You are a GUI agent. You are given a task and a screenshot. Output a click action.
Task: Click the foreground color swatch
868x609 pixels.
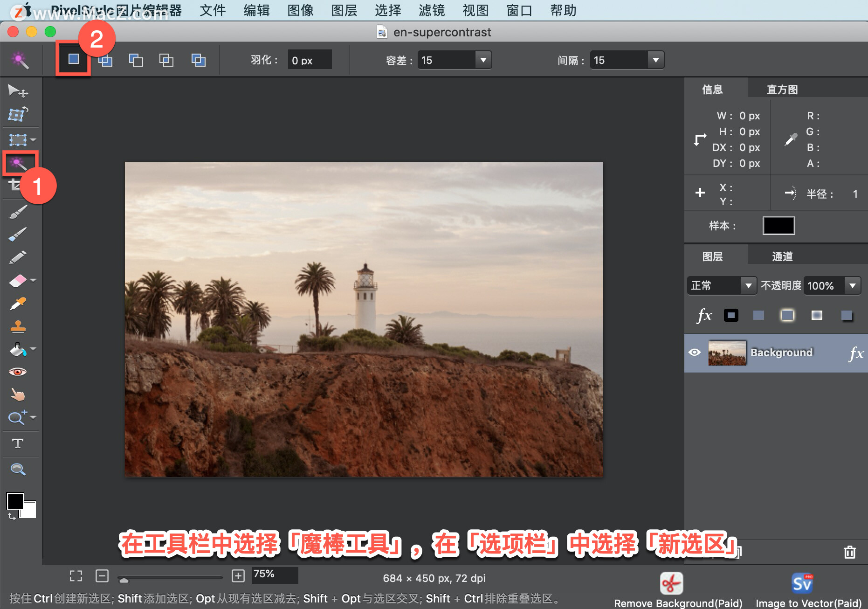[x=15, y=501]
